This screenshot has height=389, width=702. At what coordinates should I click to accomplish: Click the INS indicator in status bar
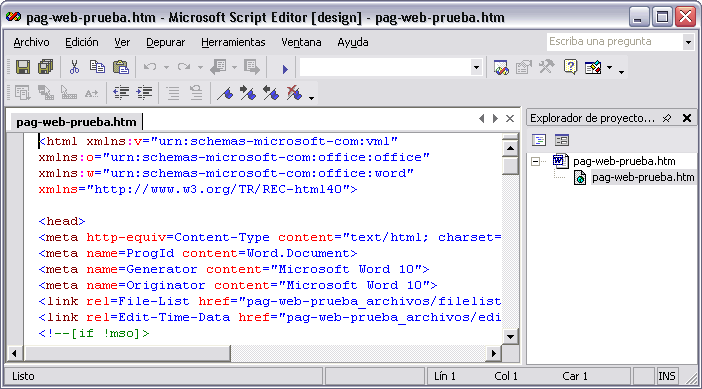coord(667,376)
